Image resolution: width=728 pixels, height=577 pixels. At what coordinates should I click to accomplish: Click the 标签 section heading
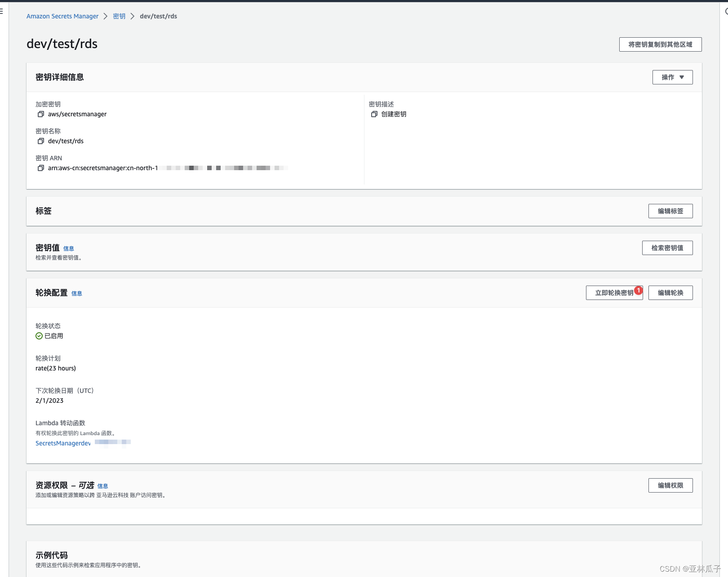pyautogui.click(x=44, y=211)
